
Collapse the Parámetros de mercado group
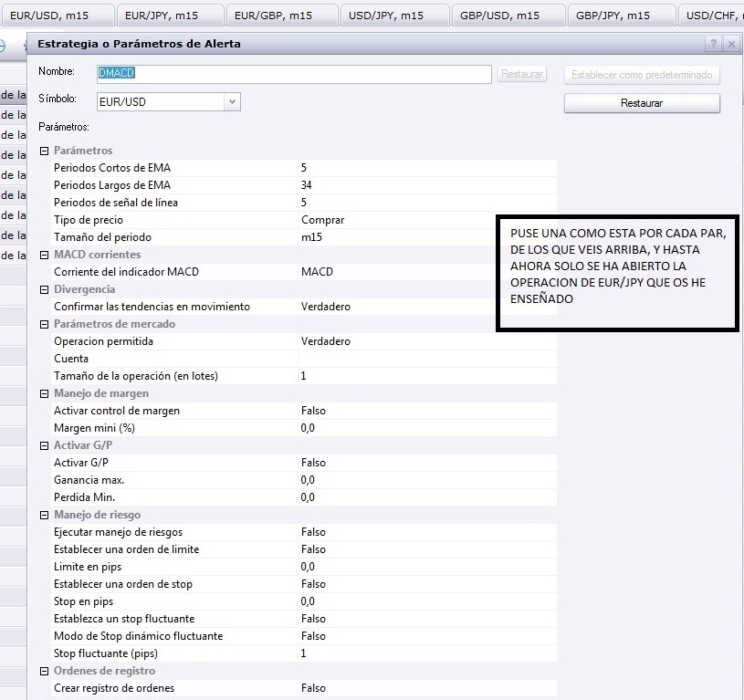tap(44, 324)
